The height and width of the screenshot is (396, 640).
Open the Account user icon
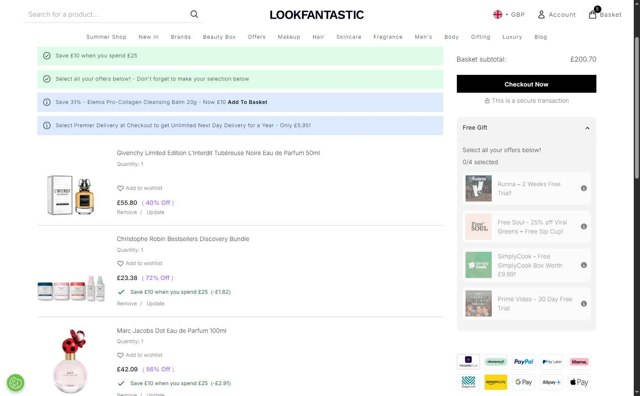point(541,15)
